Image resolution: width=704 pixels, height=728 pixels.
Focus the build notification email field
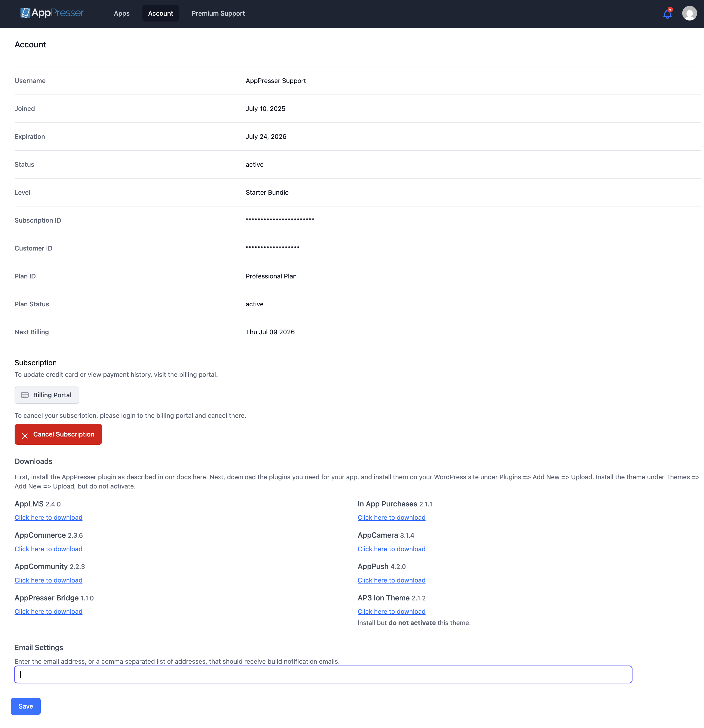(x=323, y=674)
